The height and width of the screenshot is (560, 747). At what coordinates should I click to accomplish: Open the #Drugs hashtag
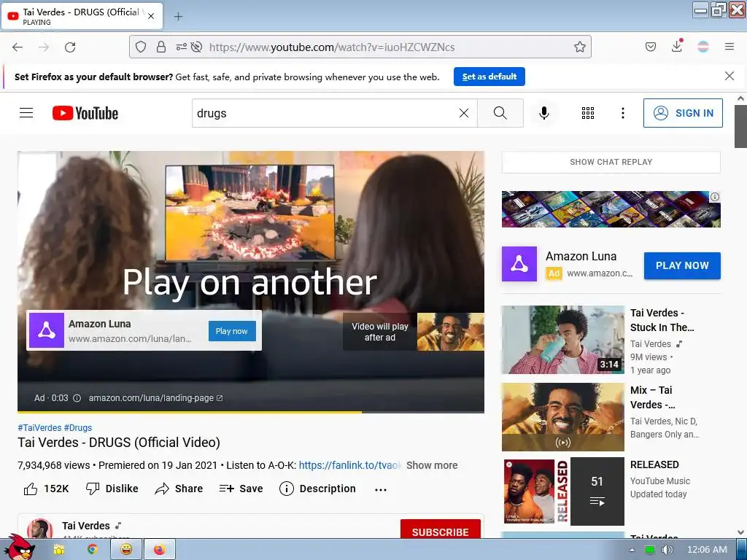pos(77,427)
